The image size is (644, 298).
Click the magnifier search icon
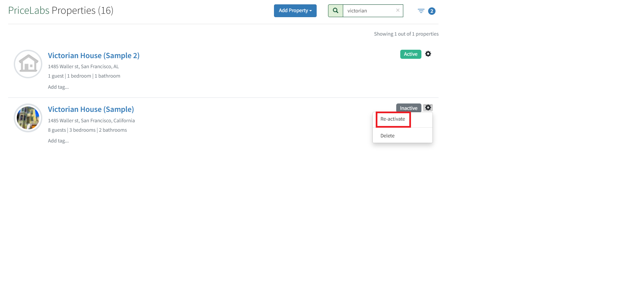pos(335,11)
